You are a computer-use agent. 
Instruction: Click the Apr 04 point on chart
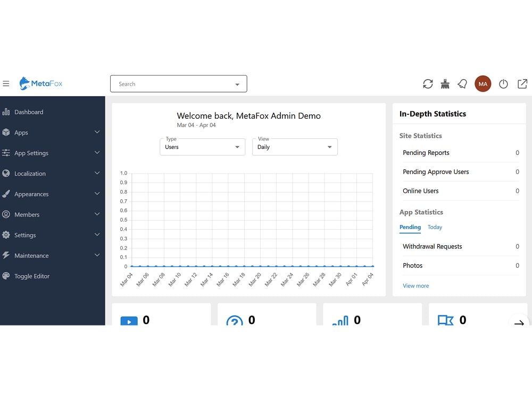pos(372,267)
